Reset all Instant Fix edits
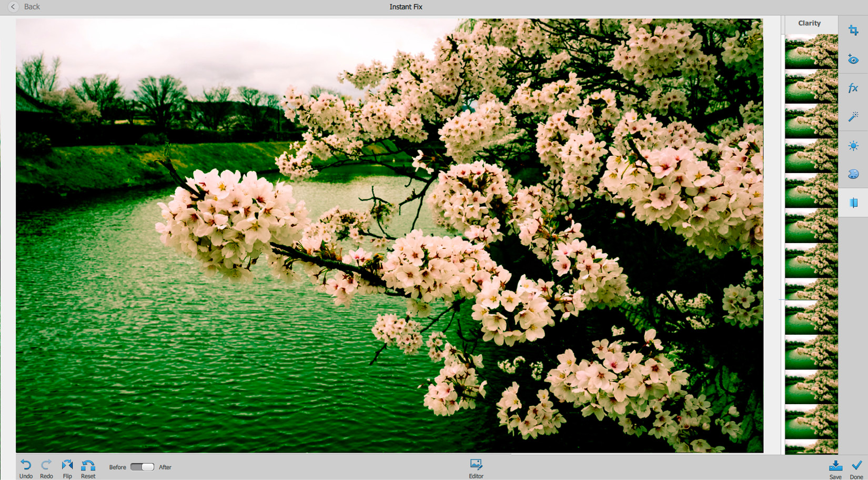The height and width of the screenshot is (480, 868). pos(88,468)
